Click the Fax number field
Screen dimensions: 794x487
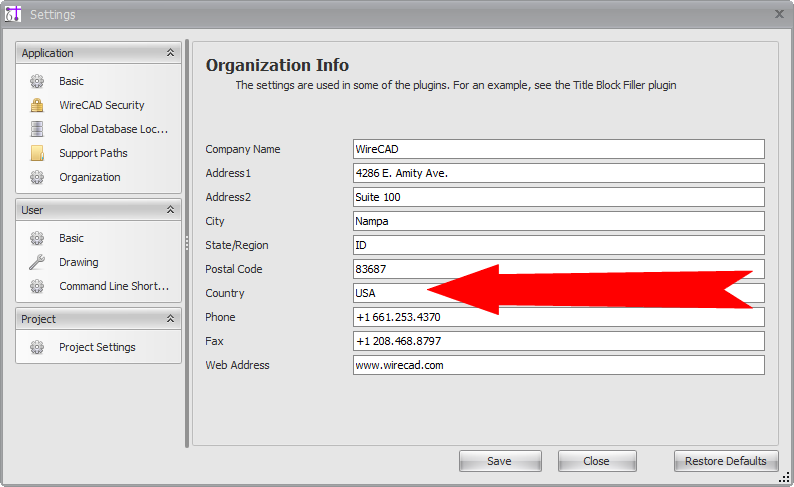(559, 341)
